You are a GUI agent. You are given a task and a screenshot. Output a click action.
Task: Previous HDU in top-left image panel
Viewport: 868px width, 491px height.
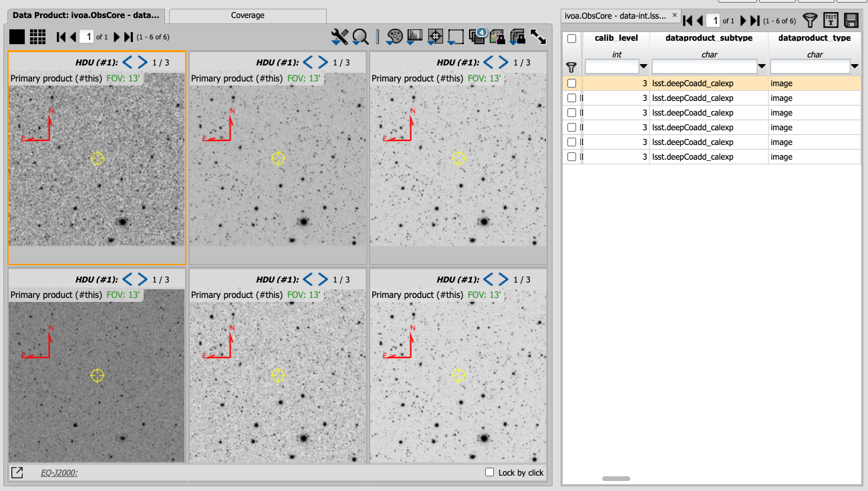[127, 63]
